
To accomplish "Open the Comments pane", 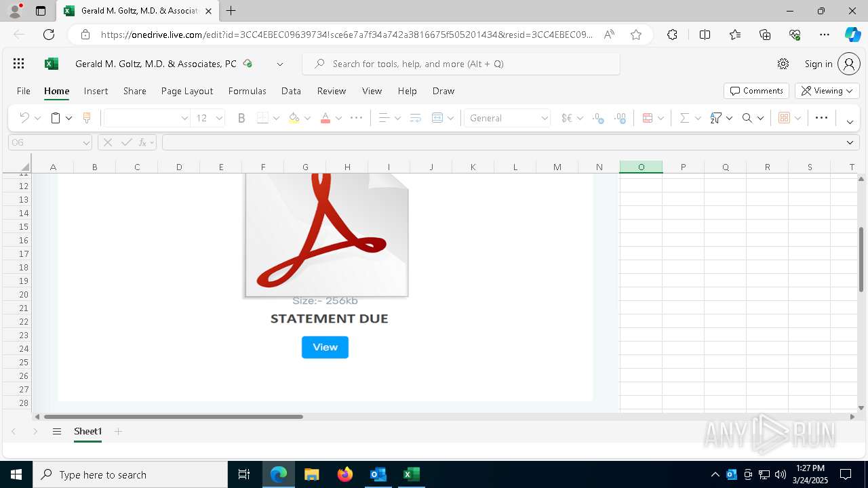I will pyautogui.click(x=756, y=91).
